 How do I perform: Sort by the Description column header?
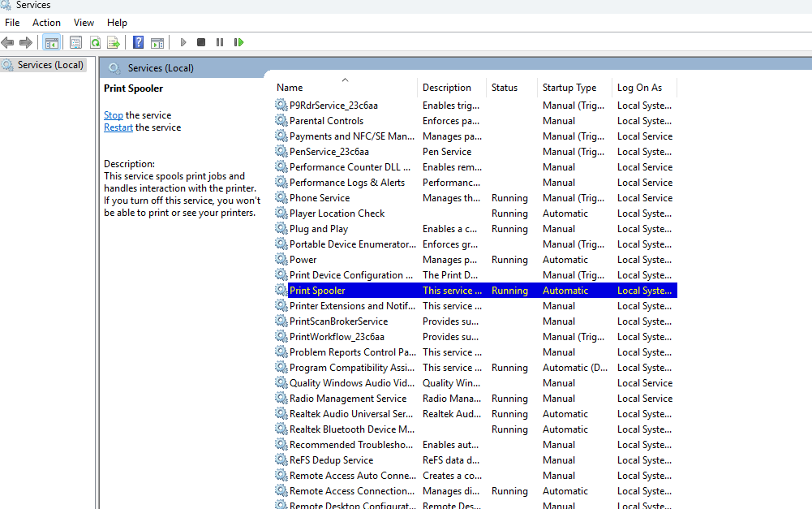click(x=452, y=88)
